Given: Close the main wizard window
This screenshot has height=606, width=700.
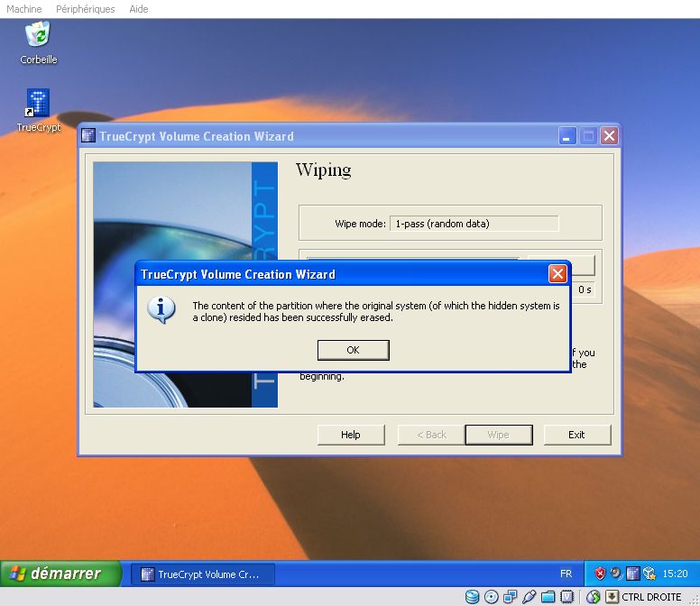Looking at the screenshot, I should coord(609,136).
